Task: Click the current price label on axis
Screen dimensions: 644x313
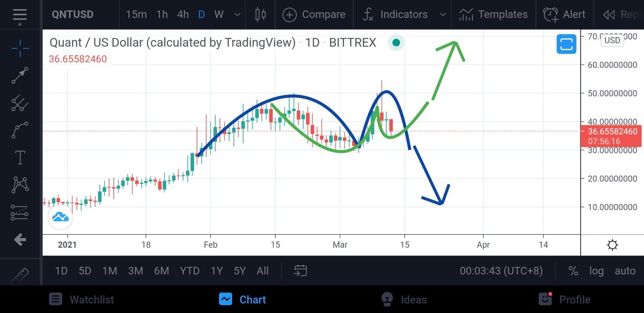Action: (x=611, y=136)
